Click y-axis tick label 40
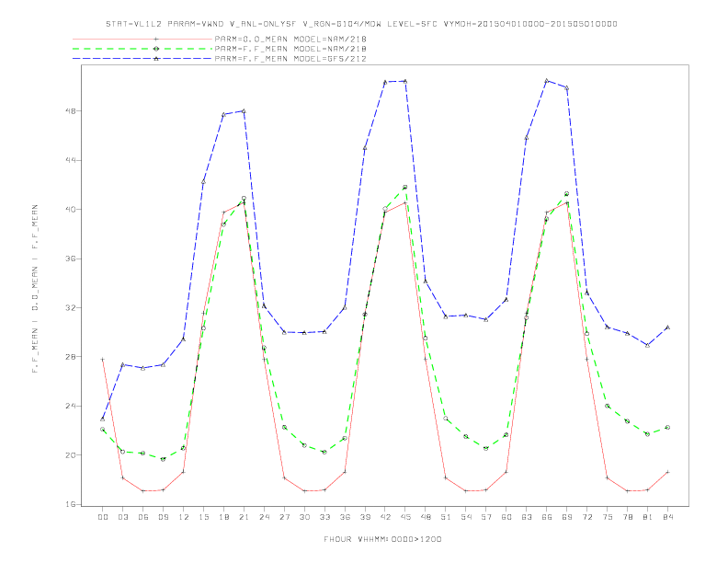This screenshot has width=728, height=563. [73, 210]
